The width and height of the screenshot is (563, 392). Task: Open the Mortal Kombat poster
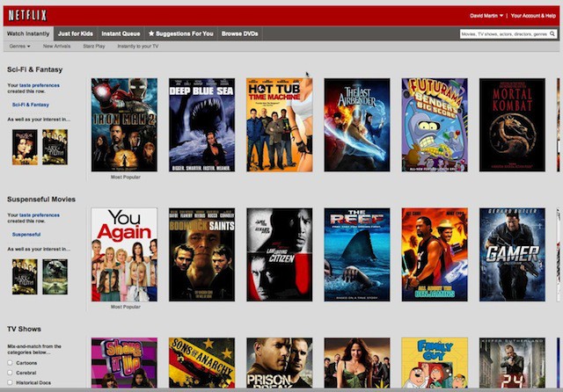512,125
